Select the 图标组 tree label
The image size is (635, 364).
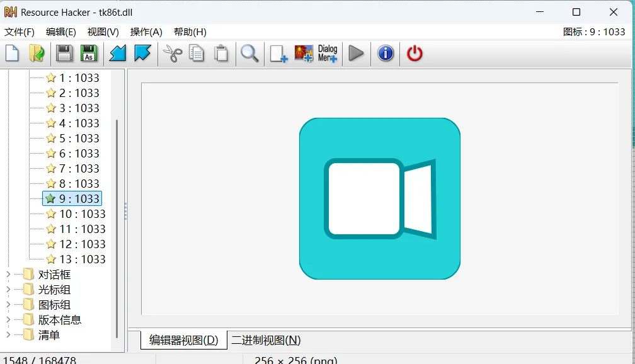[54, 305]
